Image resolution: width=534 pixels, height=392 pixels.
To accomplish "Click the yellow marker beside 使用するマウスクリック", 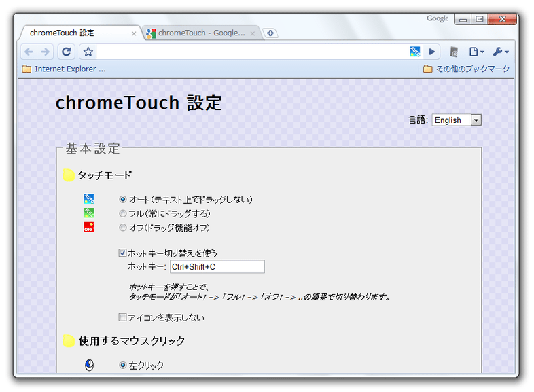I will coord(69,341).
